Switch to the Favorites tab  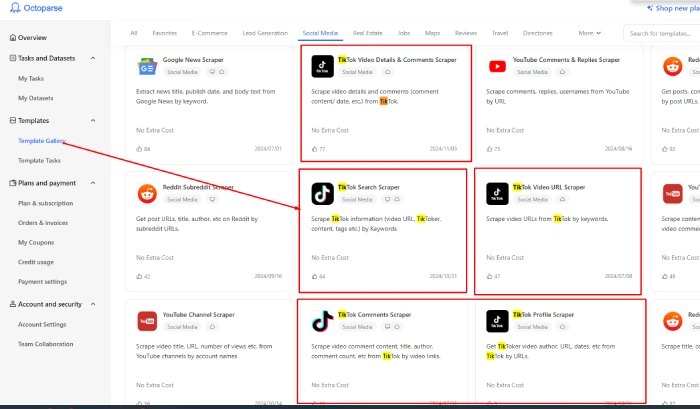click(x=164, y=33)
